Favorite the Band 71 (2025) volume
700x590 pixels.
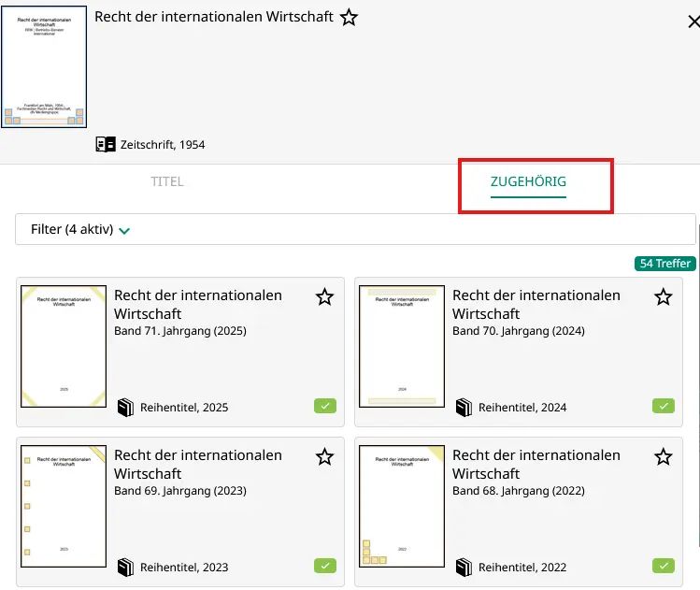324,297
